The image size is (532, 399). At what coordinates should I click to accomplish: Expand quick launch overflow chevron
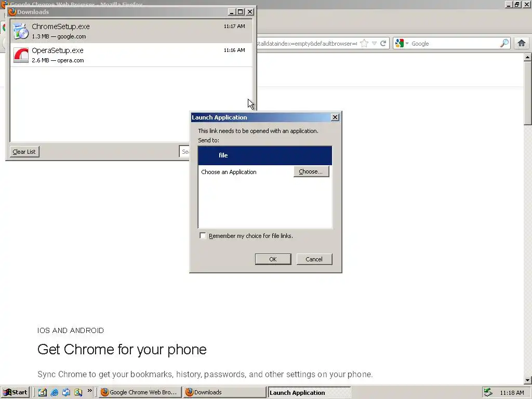pos(89,391)
